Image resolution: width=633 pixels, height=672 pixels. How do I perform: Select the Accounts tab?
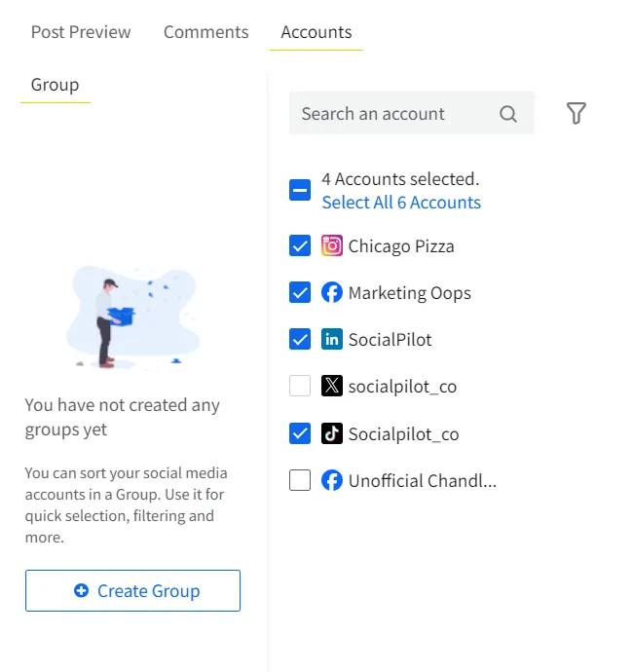(x=316, y=32)
